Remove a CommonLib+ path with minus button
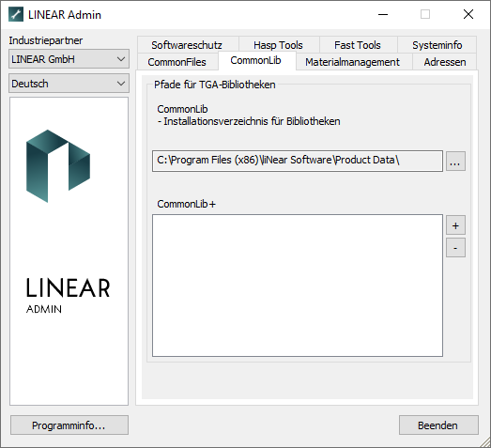This screenshot has width=491, height=448. (455, 248)
